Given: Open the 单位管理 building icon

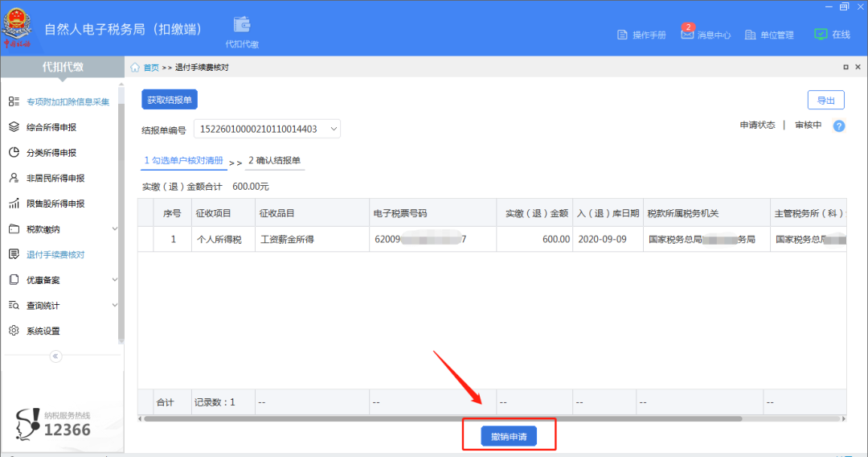Looking at the screenshot, I should tap(750, 35).
